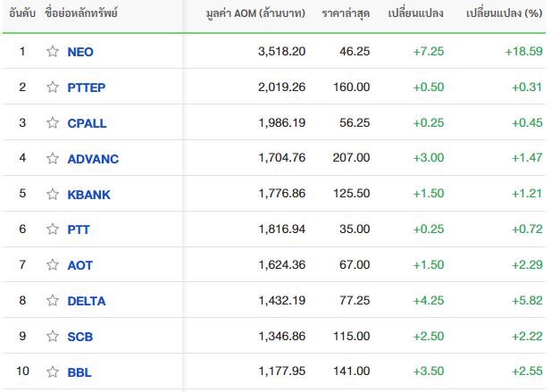The width and height of the screenshot is (560, 392).
Task: Add AOT to favorites via star
Action: coord(53,264)
